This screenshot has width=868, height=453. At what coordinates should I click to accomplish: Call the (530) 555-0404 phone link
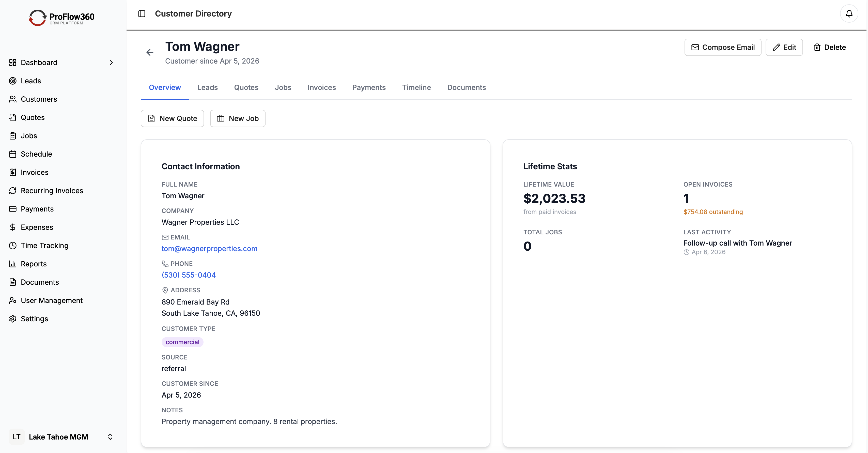coord(189,275)
